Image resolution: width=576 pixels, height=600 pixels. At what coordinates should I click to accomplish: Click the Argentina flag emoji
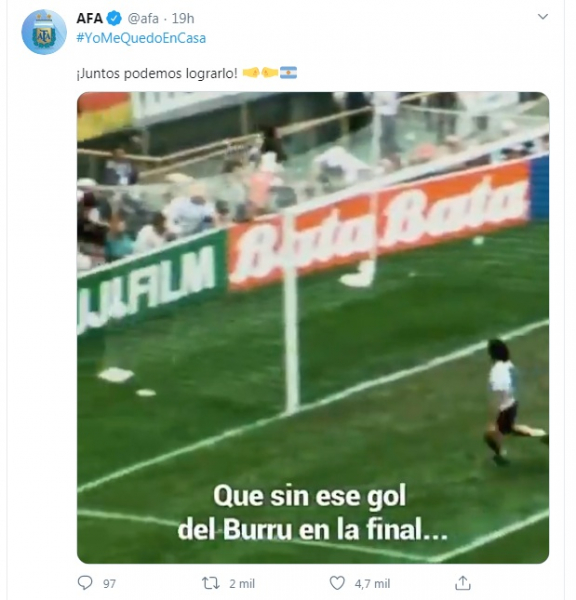click(x=288, y=73)
